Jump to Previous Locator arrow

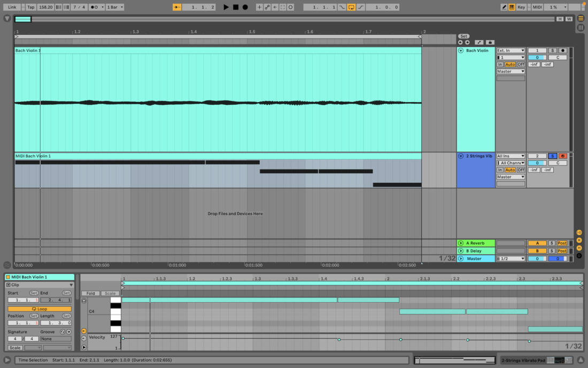pyautogui.click(x=460, y=42)
